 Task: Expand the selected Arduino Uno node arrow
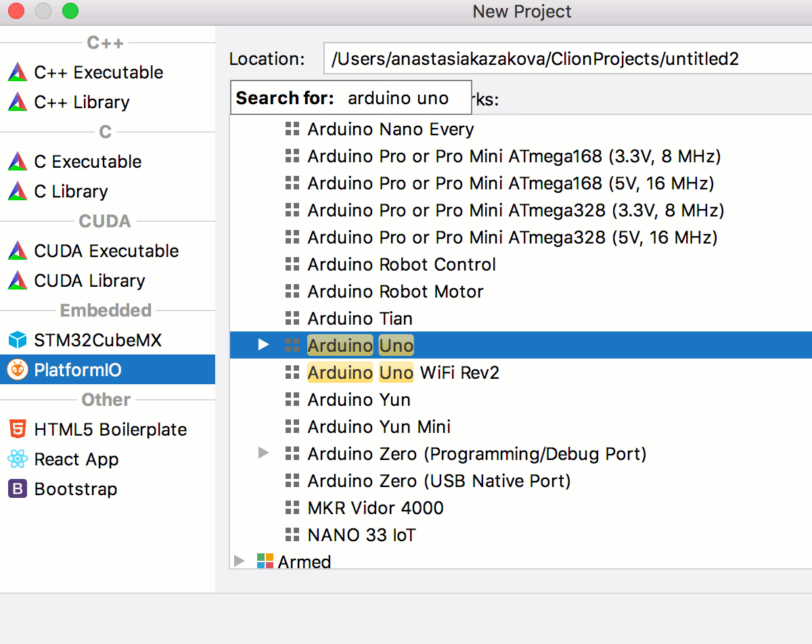pyautogui.click(x=264, y=346)
